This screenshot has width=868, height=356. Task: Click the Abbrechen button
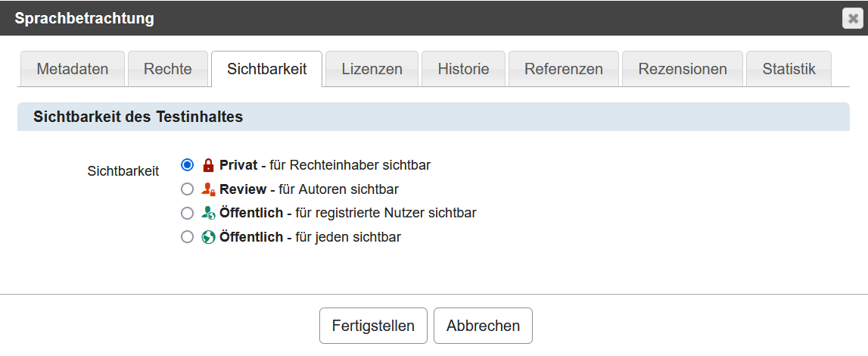click(484, 326)
